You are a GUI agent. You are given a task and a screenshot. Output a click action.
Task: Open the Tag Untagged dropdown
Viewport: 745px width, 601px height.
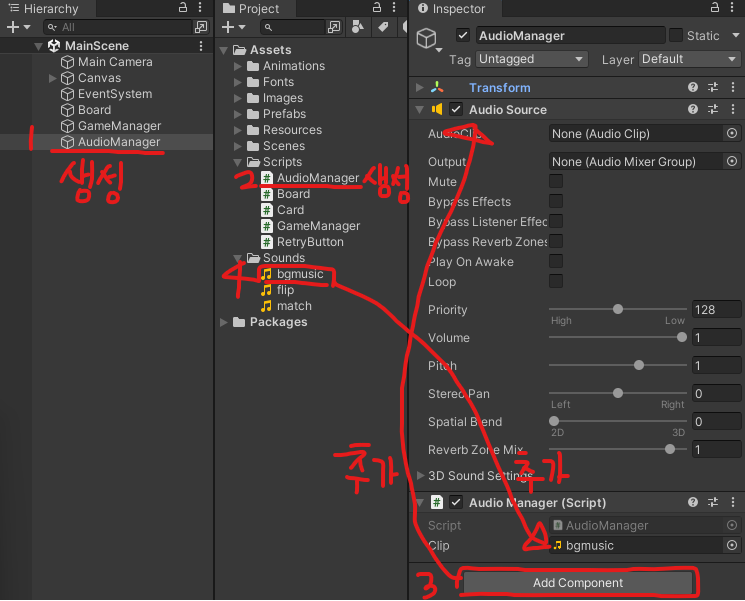[531, 59]
